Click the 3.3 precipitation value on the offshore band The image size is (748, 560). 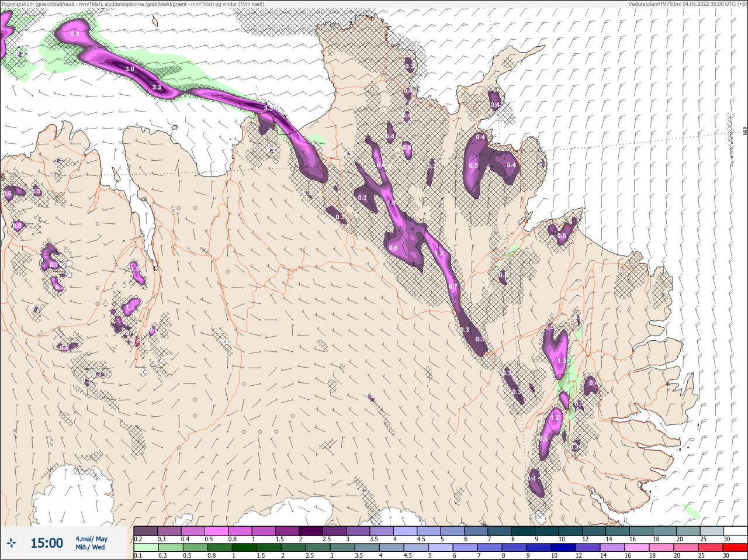pyautogui.click(x=157, y=87)
